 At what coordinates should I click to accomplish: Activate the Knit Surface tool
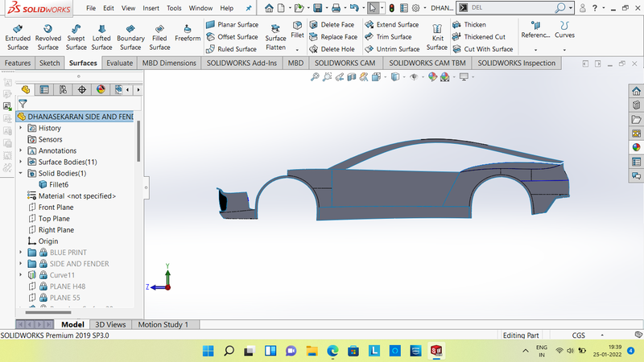[437, 36]
